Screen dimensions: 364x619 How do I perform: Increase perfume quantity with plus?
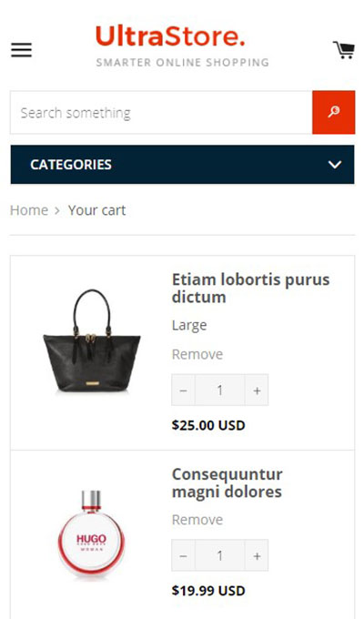click(257, 555)
